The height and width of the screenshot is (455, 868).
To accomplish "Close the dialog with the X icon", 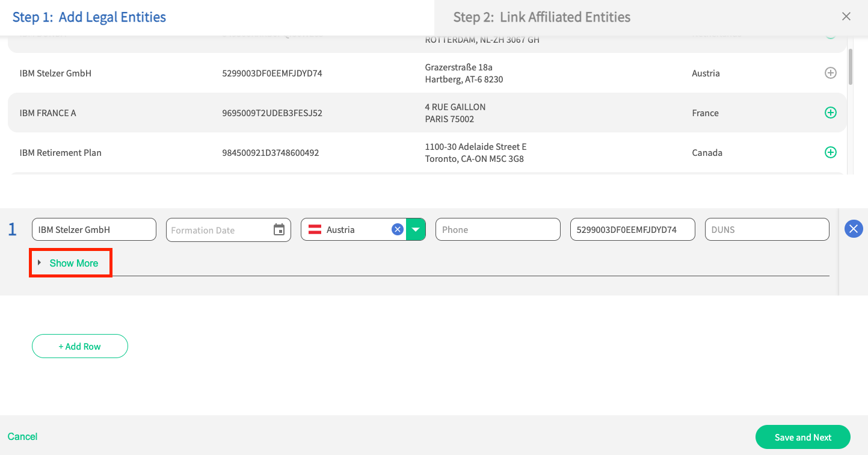I will click(x=846, y=16).
